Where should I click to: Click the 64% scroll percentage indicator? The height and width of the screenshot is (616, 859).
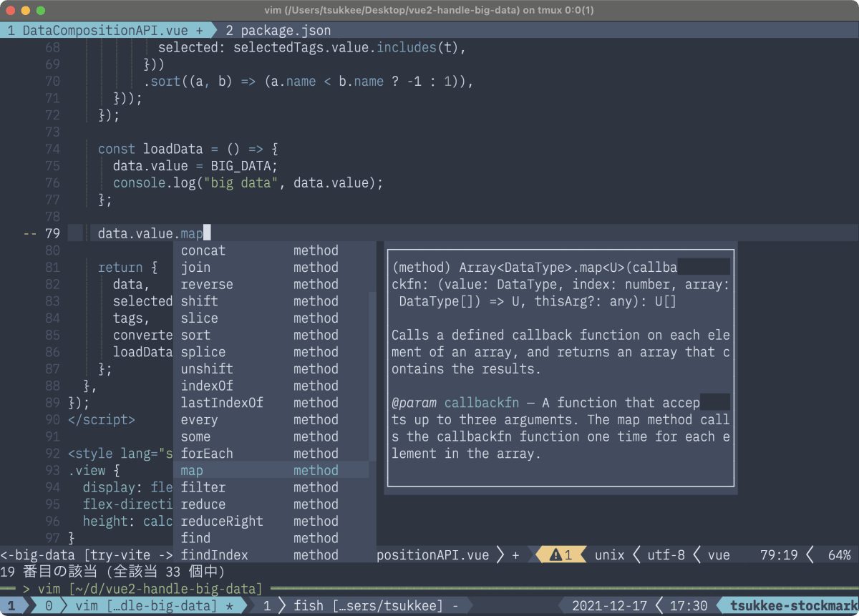point(839,555)
